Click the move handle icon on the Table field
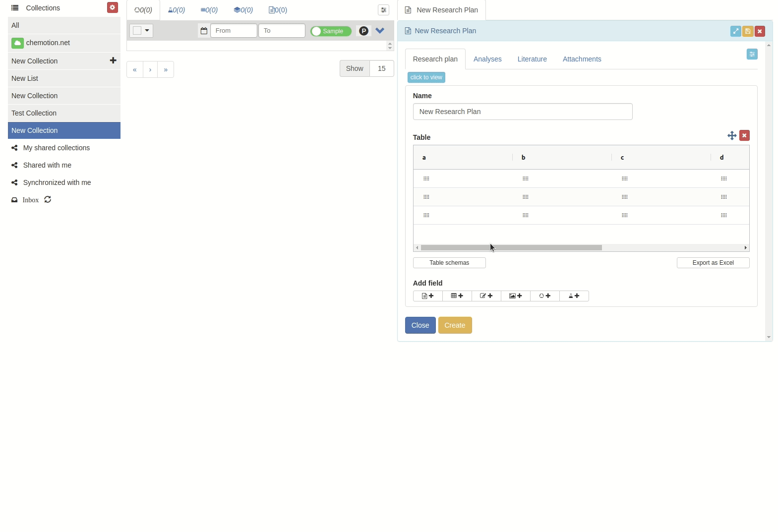 click(731, 135)
